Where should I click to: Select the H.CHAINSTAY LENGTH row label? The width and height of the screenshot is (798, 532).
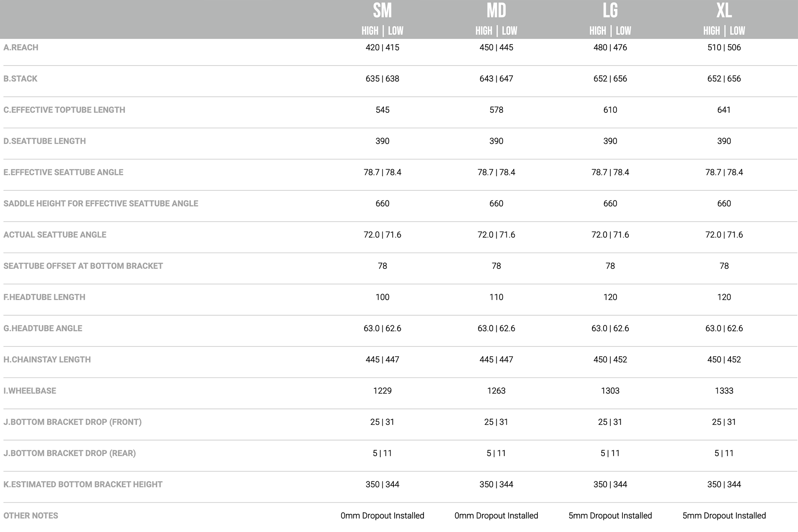coord(47,359)
